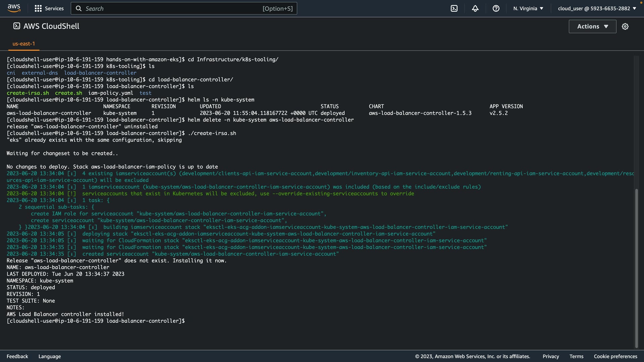Image resolution: width=644 pixels, height=362 pixels.
Task: Click the CloudShell icon in top bar
Action: pos(454,8)
